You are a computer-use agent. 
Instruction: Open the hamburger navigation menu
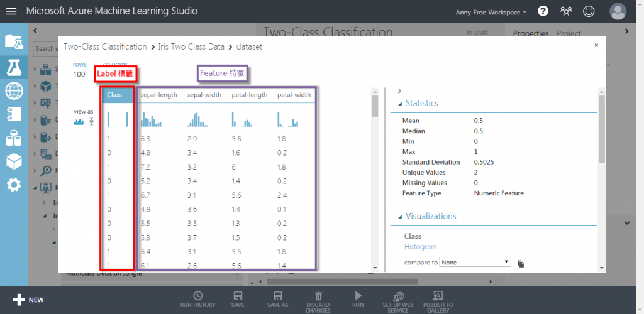11,11
